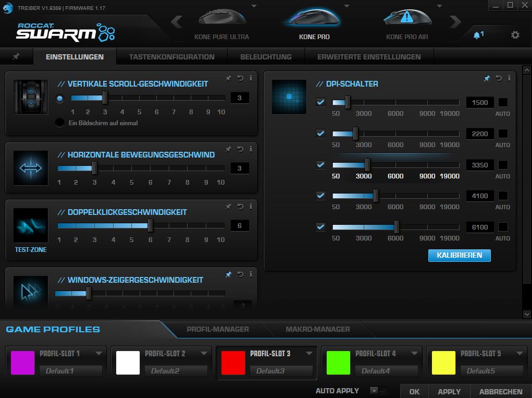Screen dimensions: 532x398
Task: Switch to the Tastenkonfiguration tab
Action: 171,57
